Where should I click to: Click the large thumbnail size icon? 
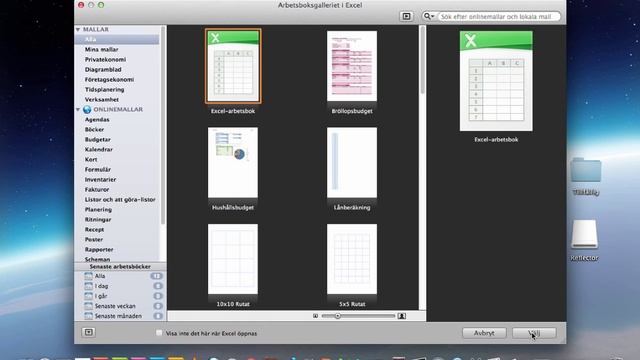point(402,316)
